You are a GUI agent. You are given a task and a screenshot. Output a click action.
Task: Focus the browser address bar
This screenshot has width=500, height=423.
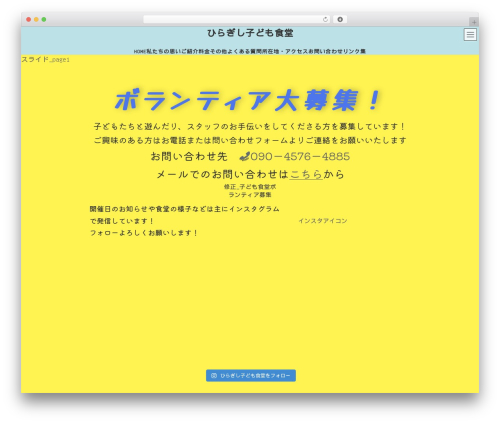tap(236, 20)
